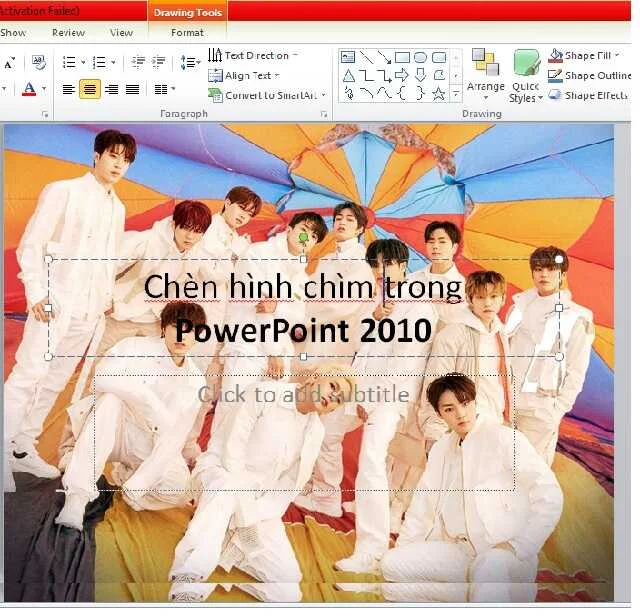This screenshot has width=640, height=616.
Task: Pick the Right Arrow shape
Action: [402, 76]
